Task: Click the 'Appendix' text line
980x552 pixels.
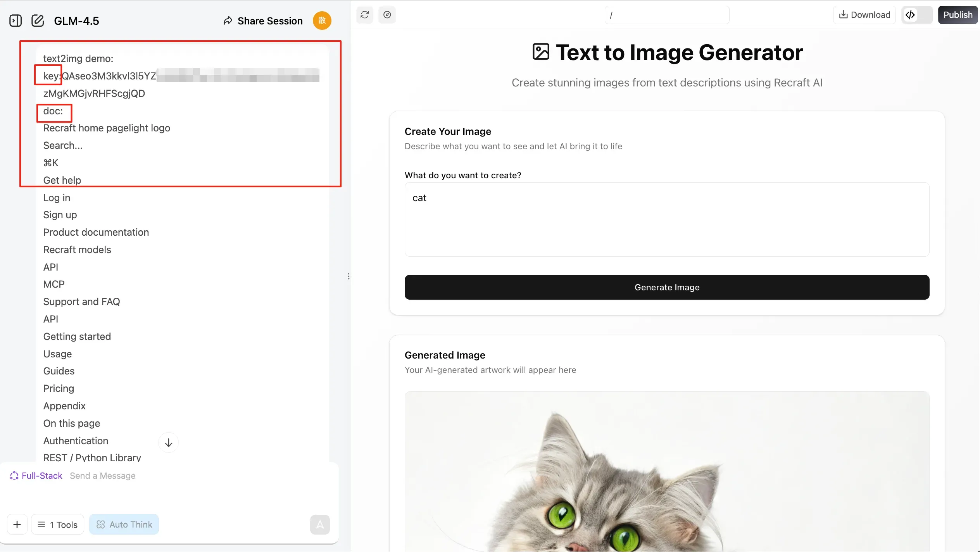Action: (64, 406)
